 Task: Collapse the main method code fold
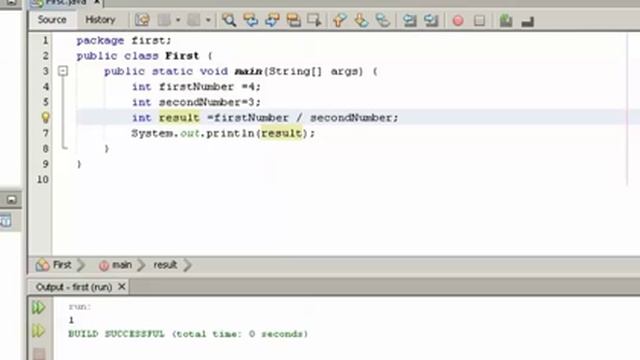(x=63, y=71)
